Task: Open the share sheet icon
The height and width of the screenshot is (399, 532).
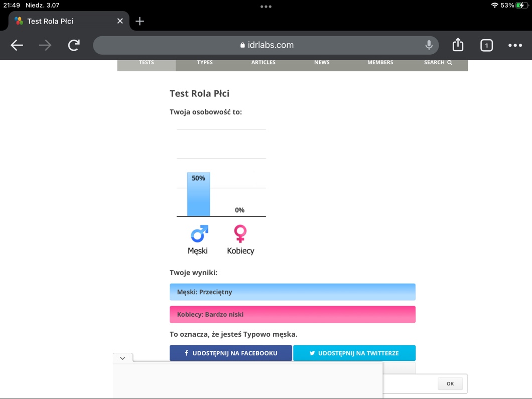Action: [x=458, y=45]
